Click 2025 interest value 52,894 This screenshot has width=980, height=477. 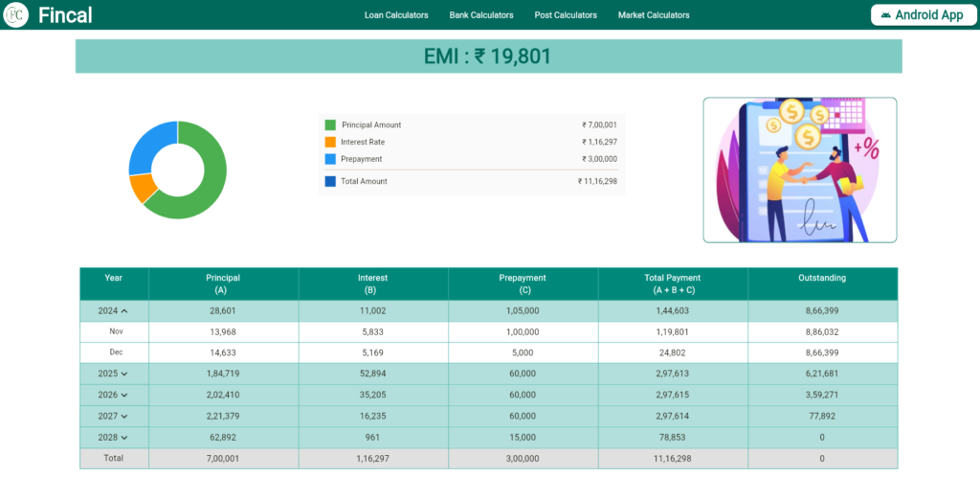coord(373,374)
